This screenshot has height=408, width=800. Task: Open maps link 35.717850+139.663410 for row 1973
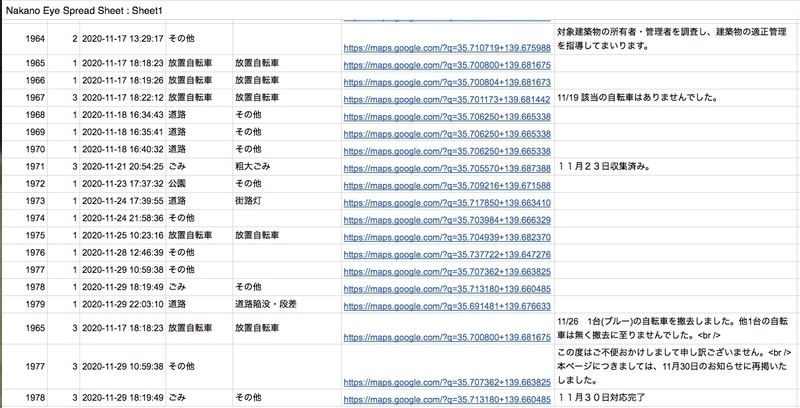pos(447,203)
